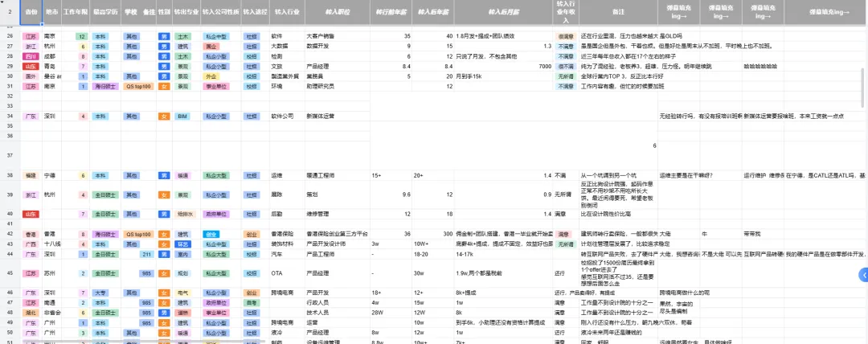Click the 福建 province tag in row 38
The image size is (868, 344).
pos(31,175)
